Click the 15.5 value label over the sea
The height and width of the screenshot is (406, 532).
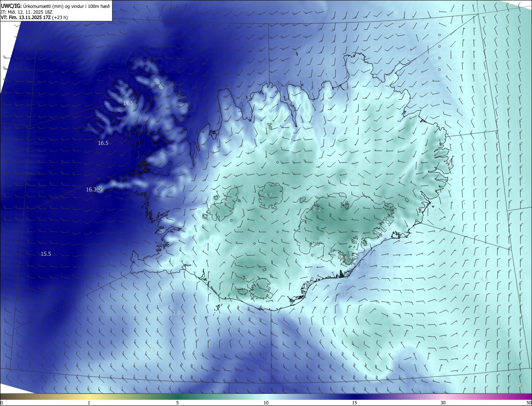(x=46, y=254)
